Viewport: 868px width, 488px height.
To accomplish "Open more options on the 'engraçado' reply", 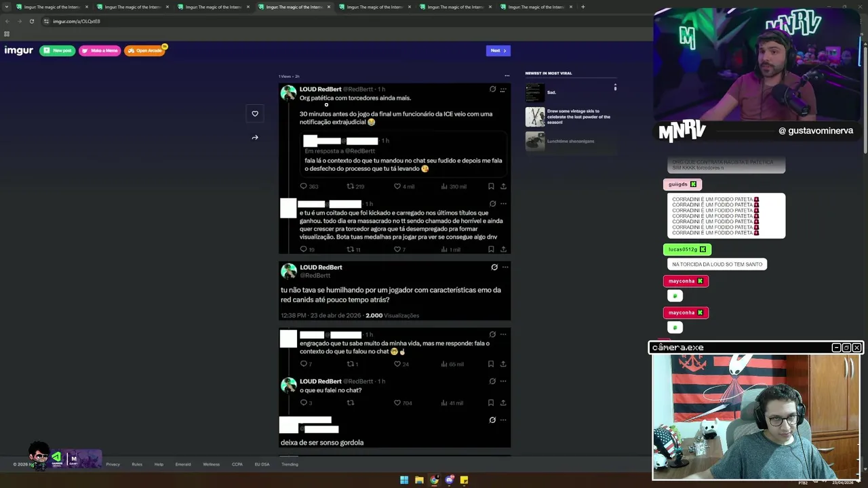I will pos(503,335).
